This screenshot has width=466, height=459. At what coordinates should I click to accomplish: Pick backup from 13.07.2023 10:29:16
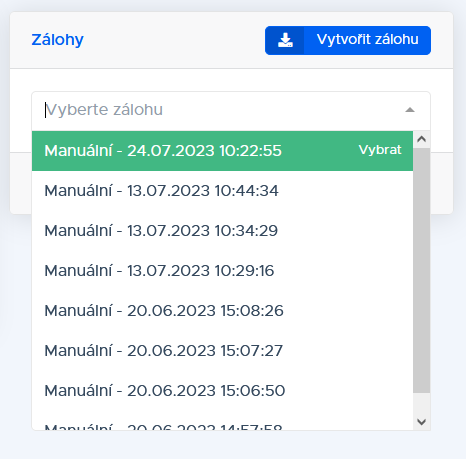click(222, 271)
